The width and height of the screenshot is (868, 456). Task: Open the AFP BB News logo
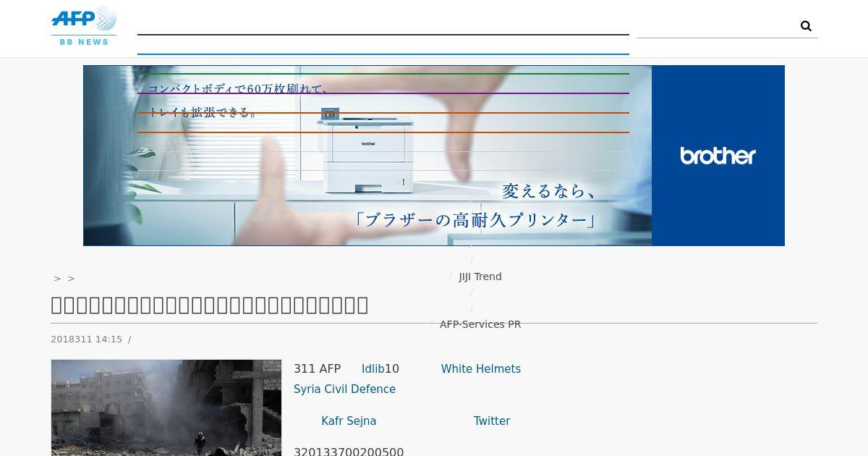[84, 26]
